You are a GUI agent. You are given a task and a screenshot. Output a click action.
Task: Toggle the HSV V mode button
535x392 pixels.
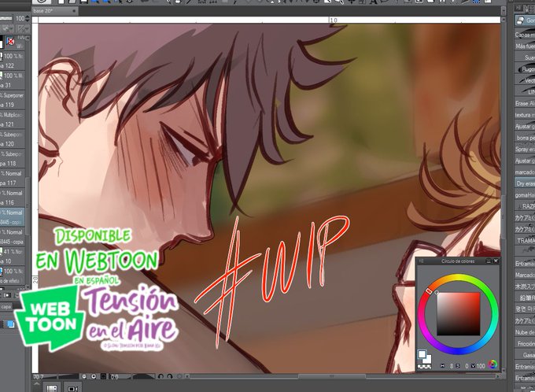pyautogui.click(x=473, y=366)
